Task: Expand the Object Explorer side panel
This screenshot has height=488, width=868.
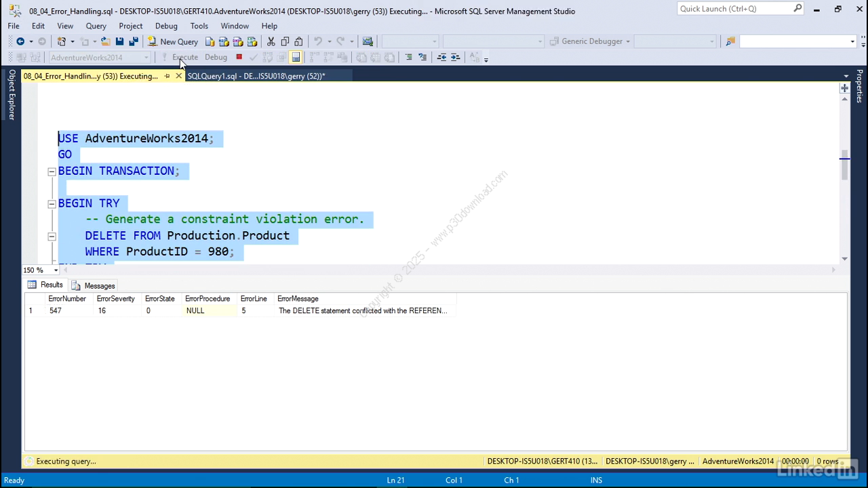Action: [12, 94]
